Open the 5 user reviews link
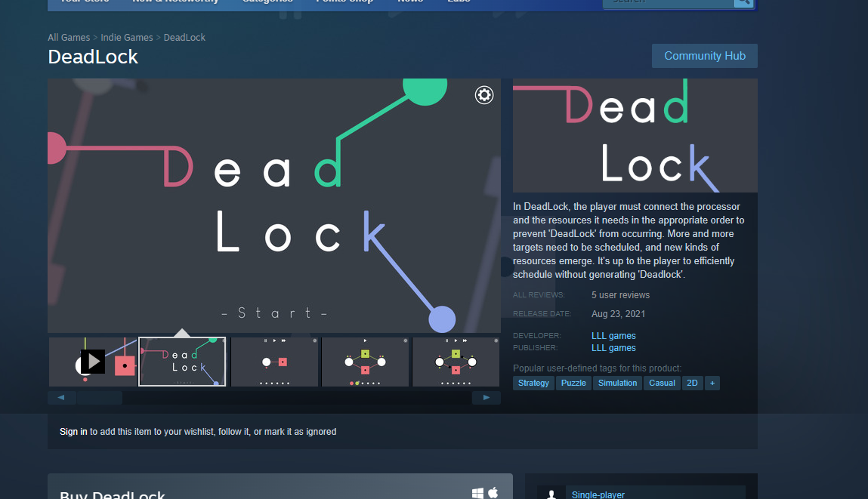The height and width of the screenshot is (499, 868). click(x=620, y=295)
